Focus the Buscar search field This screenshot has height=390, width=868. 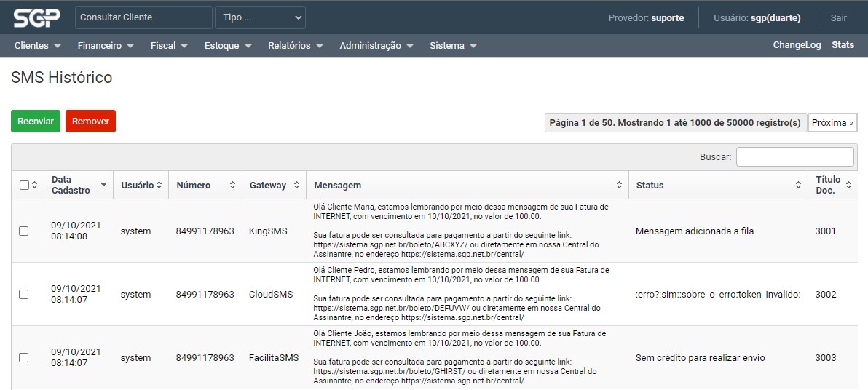pos(794,156)
